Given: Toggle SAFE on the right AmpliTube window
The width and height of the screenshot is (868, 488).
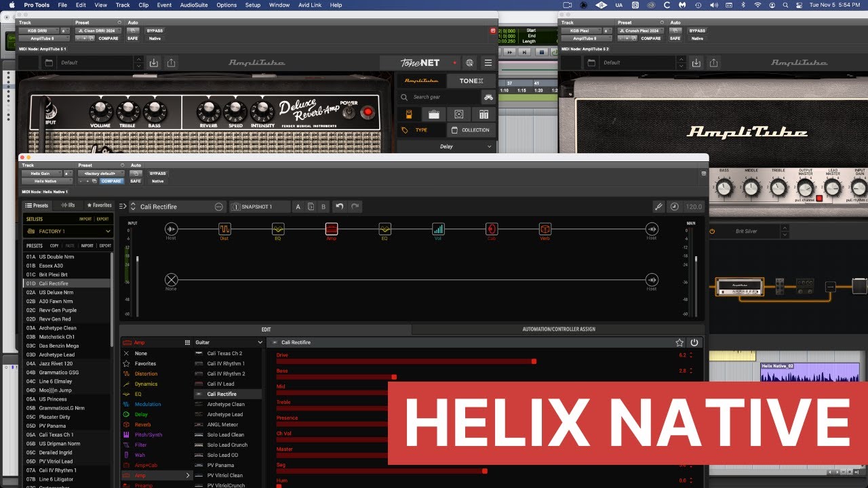Looking at the screenshot, I should tap(675, 39).
